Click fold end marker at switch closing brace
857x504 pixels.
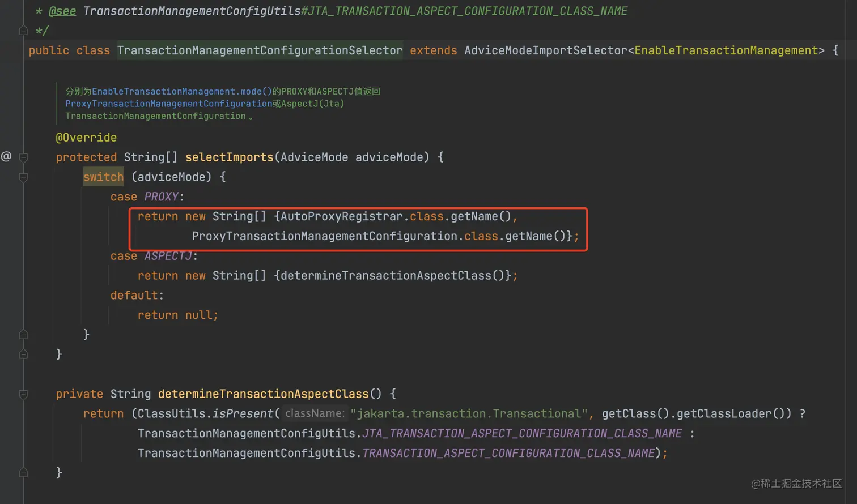click(23, 334)
